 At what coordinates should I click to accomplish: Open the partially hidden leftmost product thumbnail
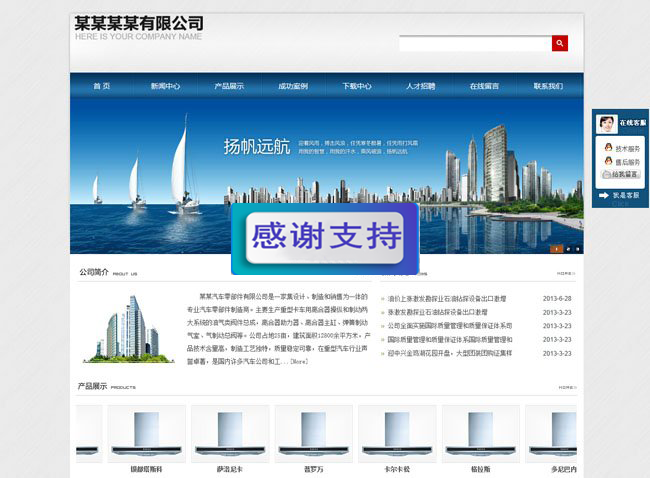pos(89,434)
